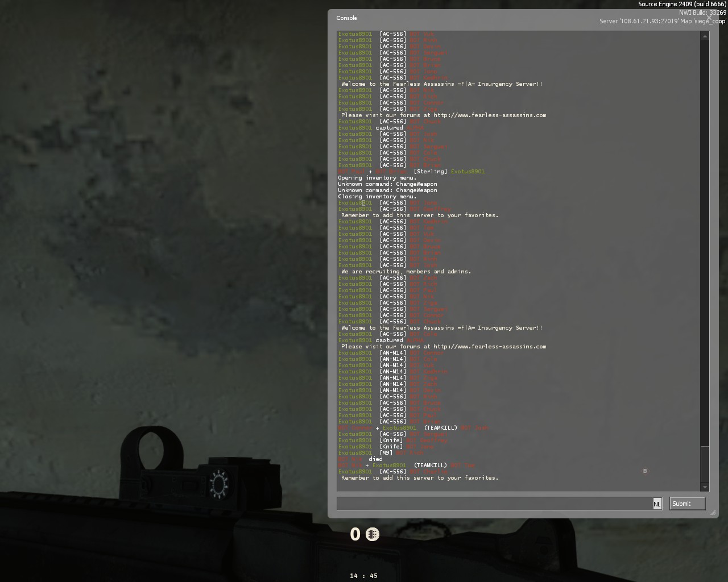Close the Console window
Viewport: 728px width, 582px height.
[710, 18]
